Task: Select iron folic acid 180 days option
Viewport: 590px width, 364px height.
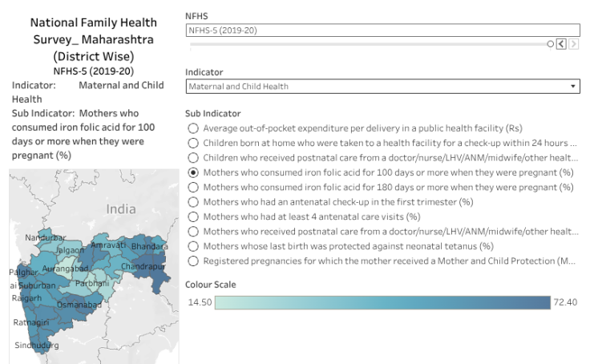Action: [x=192, y=187]
